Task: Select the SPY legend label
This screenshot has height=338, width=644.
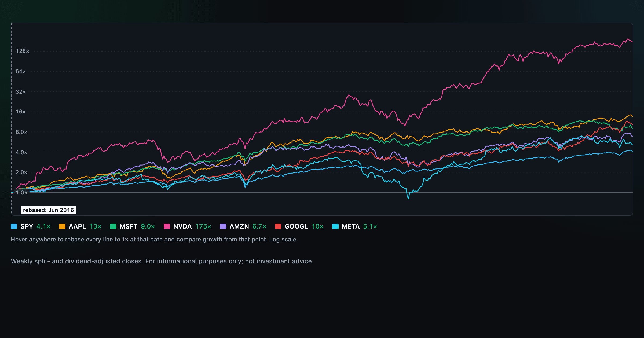Action: tap(27, 226)
